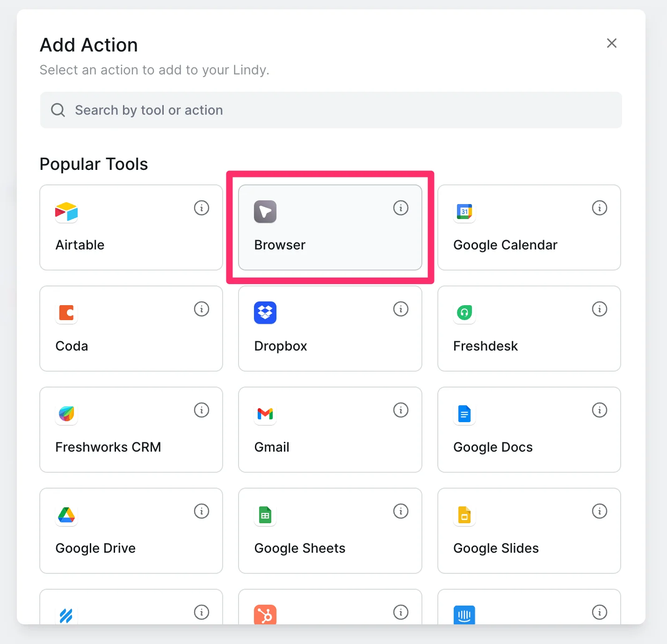Show info for Freshdesk

pyautogui.click(x=600, y=309)
